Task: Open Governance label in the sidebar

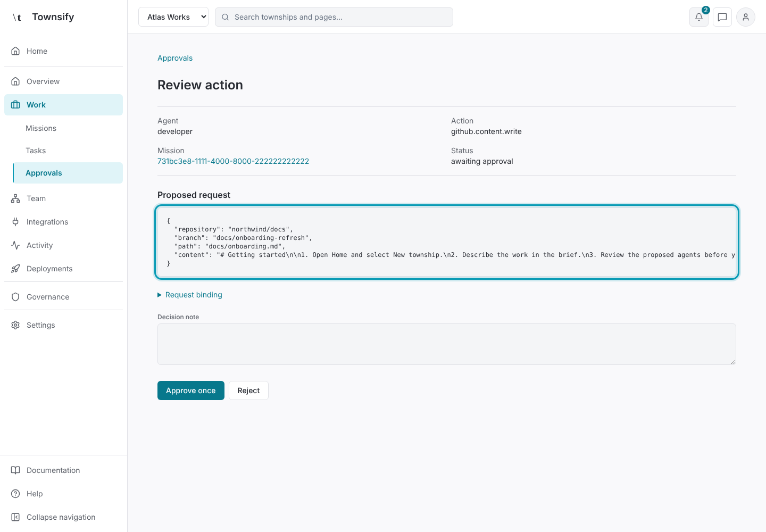Action: pos(48,297)
